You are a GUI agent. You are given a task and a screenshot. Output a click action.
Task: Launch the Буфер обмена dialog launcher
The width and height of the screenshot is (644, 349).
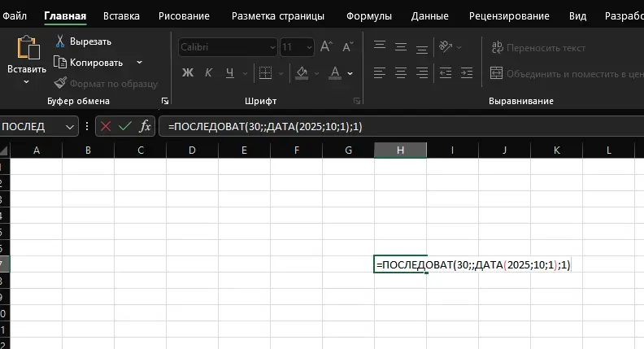click(x=165, y=101)
